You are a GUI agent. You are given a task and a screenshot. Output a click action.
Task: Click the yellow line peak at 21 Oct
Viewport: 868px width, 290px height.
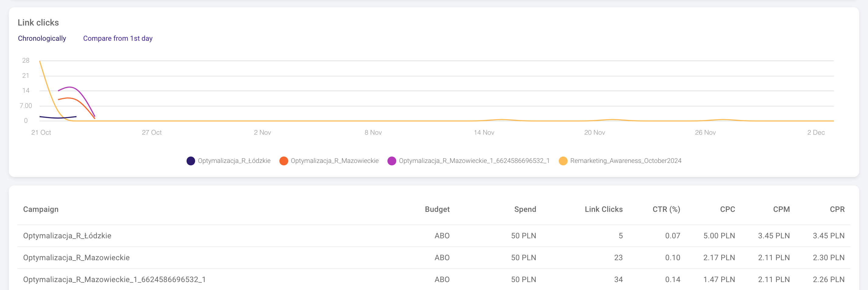point(40,61)
